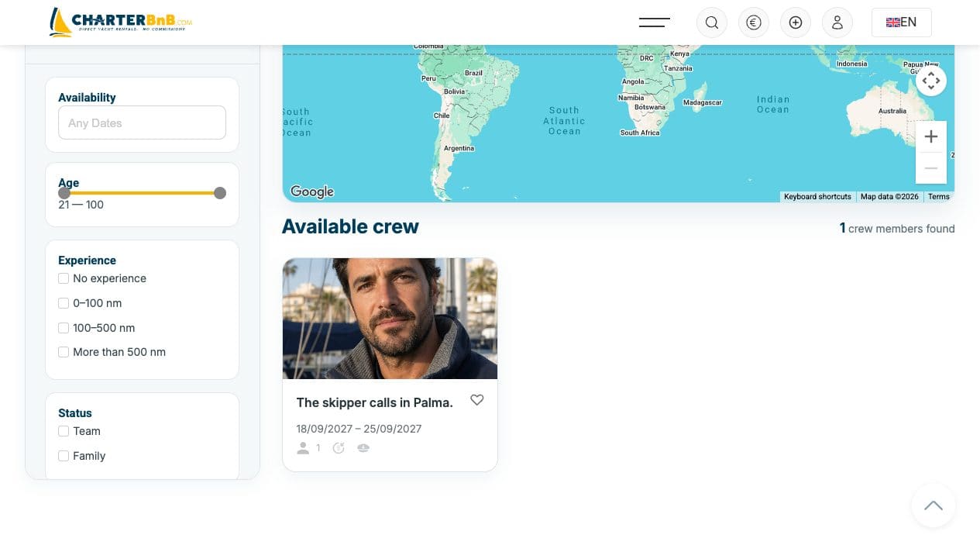
Task: Click the Available crew heading
Action: (x=350, y=226)
